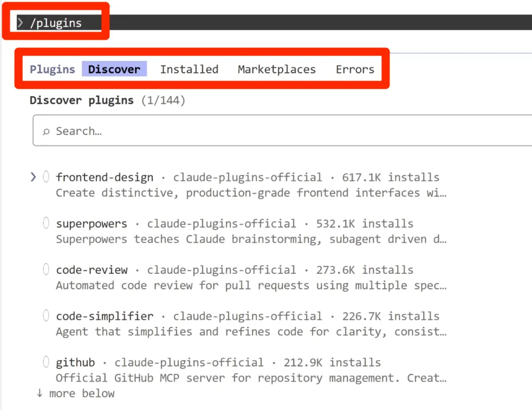Screen dimensions: 532x410
Task: Click 'claude-plugins-official' on the frontend-design row
Action: 248,178
